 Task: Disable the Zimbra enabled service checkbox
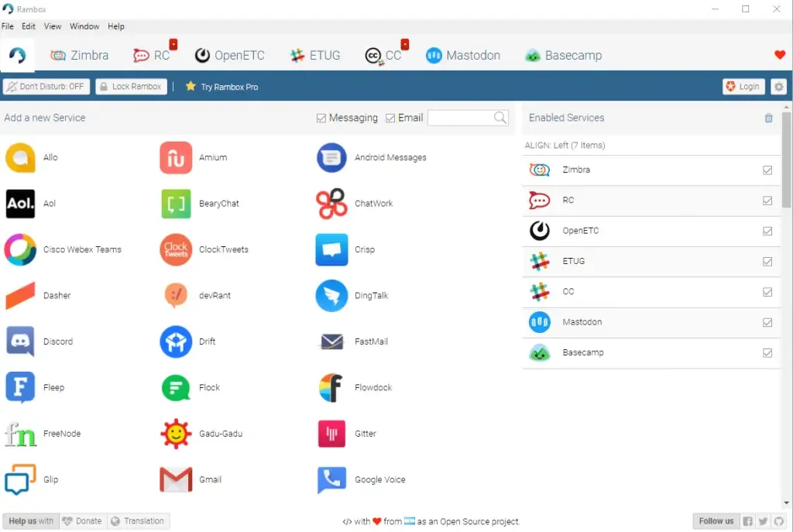pos(767,170)
